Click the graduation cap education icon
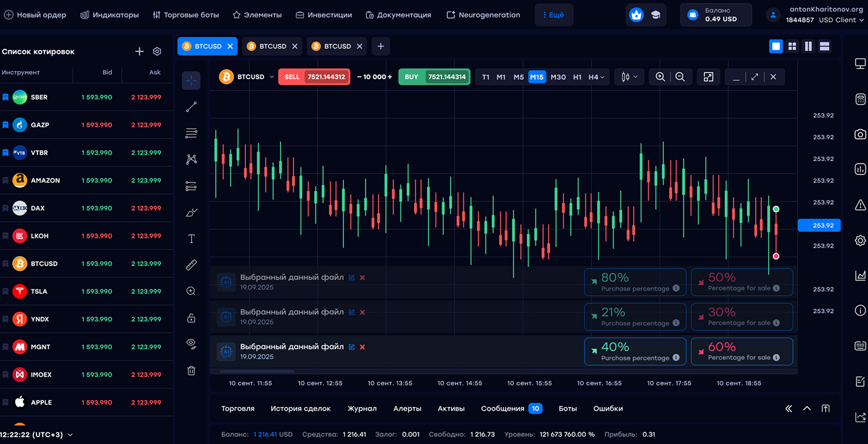The width and height of the screenshot is (868, 444). pos(656,15)
